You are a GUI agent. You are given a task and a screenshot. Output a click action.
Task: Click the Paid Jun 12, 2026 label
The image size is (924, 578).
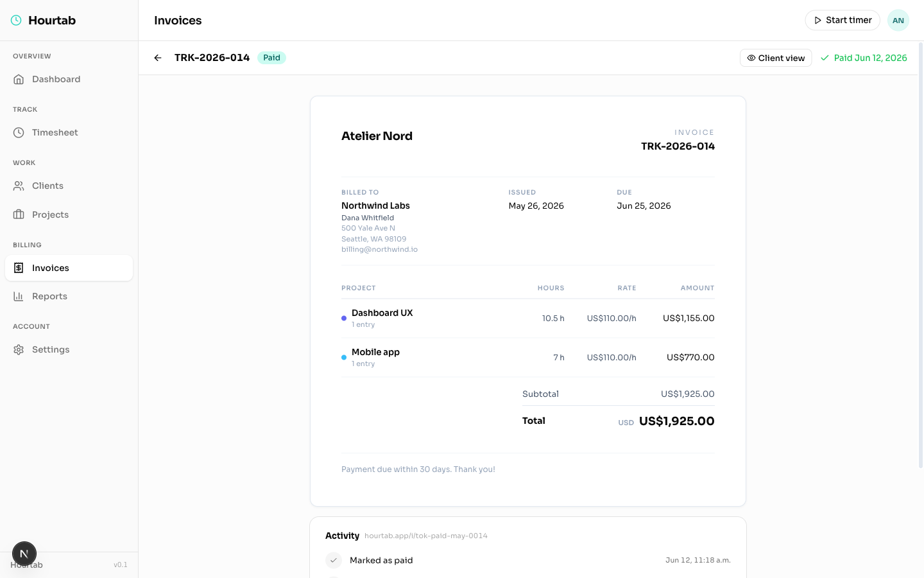(871, 58)
